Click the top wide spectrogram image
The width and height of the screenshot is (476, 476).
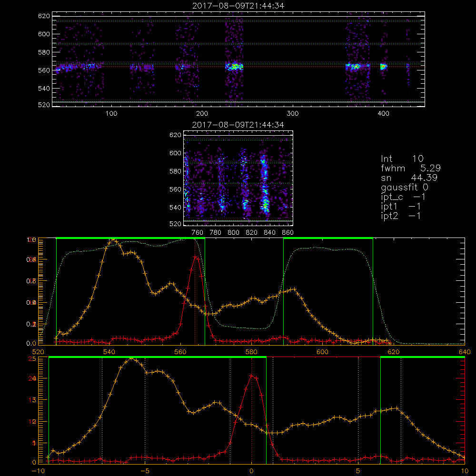238,59
